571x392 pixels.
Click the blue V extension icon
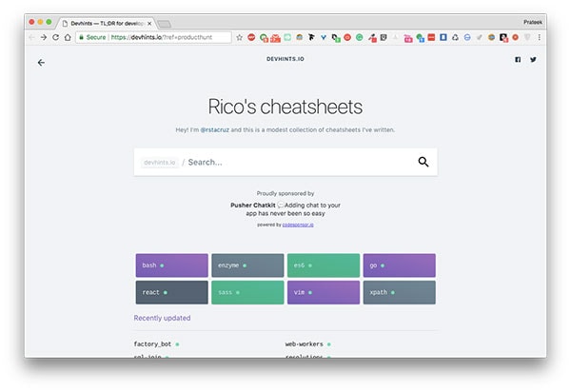pos(324,37)
